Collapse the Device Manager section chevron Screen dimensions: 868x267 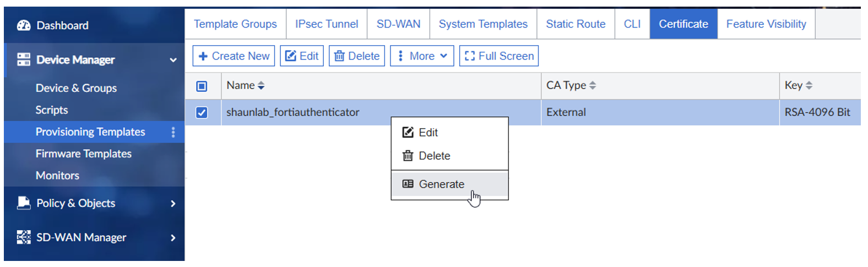click(x=173, y=60)
